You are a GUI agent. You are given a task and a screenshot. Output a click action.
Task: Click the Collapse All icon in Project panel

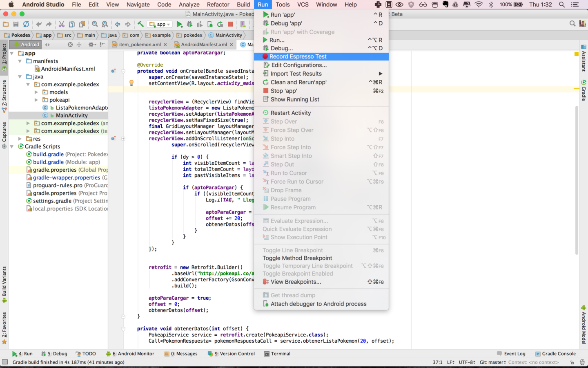(79, 45)
